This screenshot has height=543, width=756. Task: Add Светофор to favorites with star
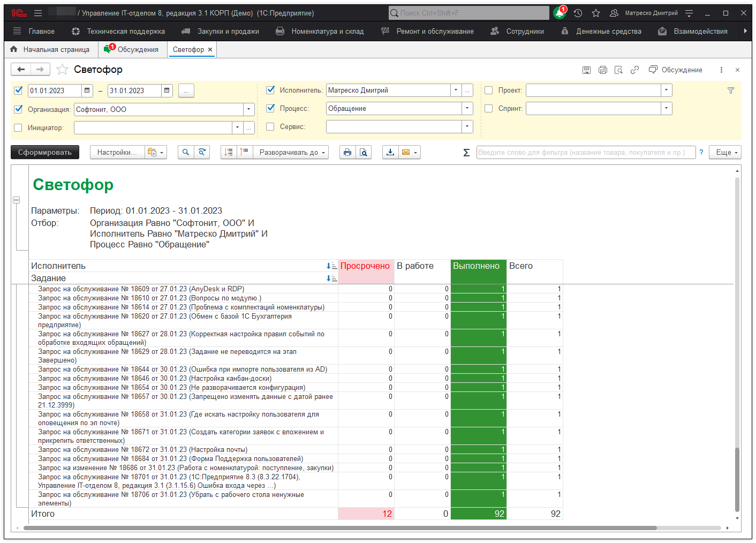[x=62, y=70]
